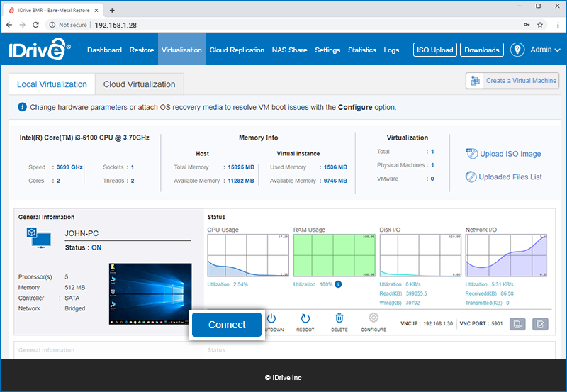Click the Intel Core i3-6100 CPU heading
567x392 pixels.
pos(84,138)
